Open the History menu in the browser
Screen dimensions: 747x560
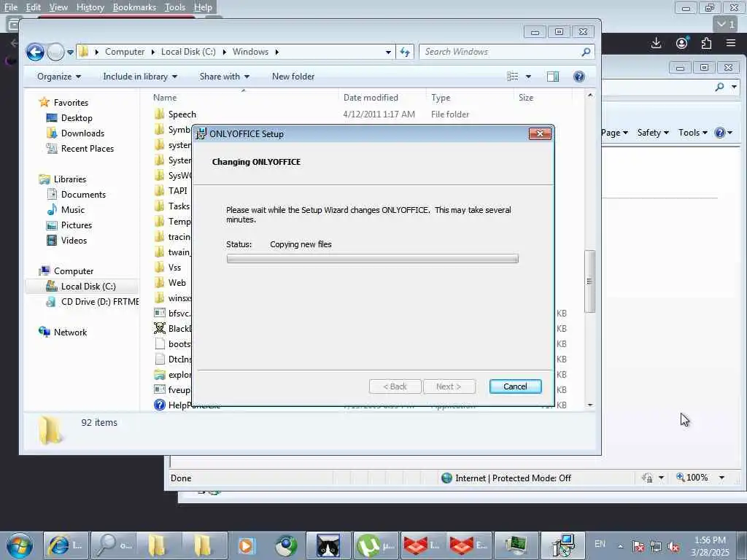click(x=90, y=7)
